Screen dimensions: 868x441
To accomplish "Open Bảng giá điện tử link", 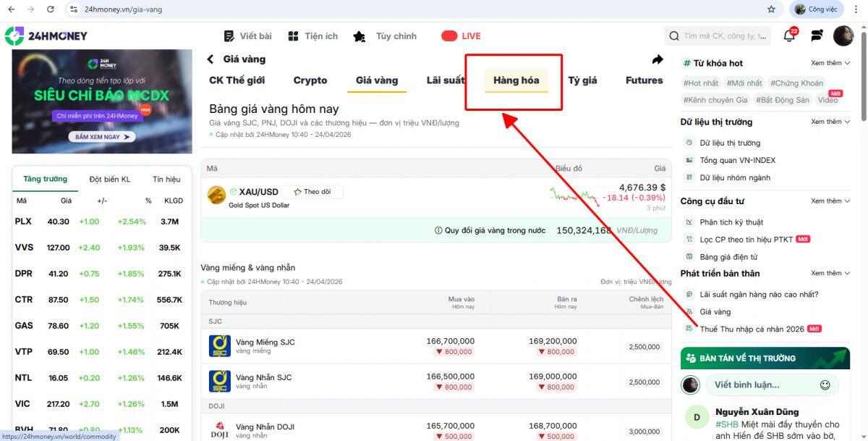I will 728,256.
